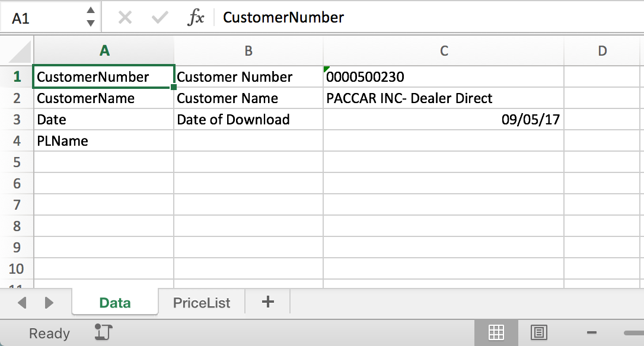Open the PriceList sheet tab

pos(201,303)
